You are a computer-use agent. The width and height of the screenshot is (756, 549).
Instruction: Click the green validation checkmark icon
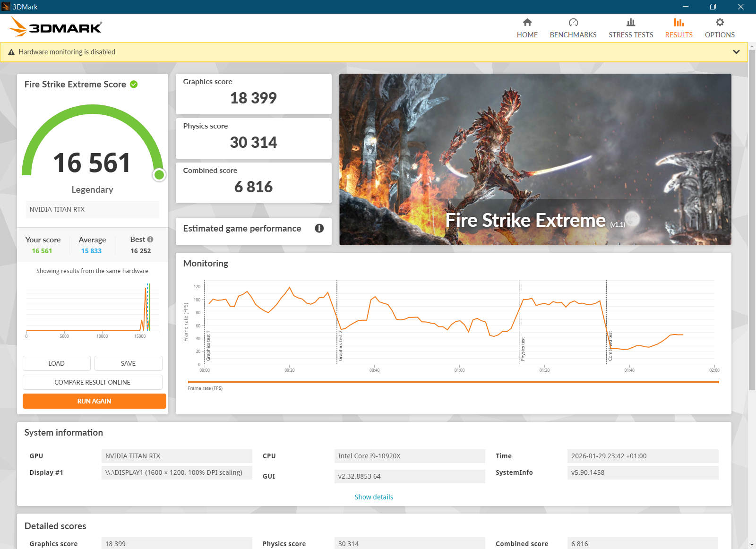[134, 85]
